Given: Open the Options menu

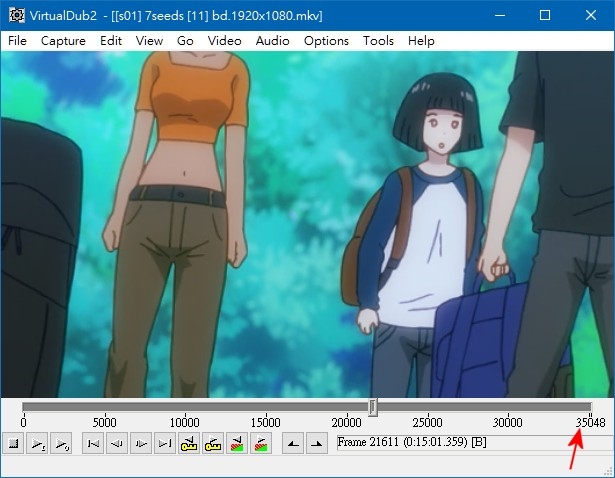Looking at the screenshot, I should [x=326, y=41].
